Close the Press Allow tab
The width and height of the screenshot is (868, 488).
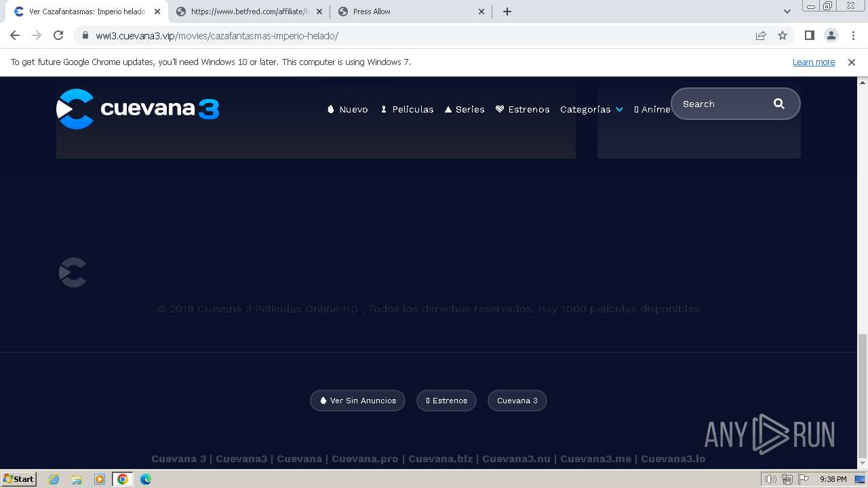[x=481, y=12]
